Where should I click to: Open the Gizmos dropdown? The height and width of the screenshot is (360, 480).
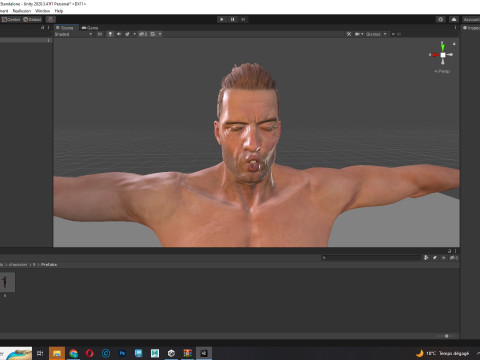376,34
